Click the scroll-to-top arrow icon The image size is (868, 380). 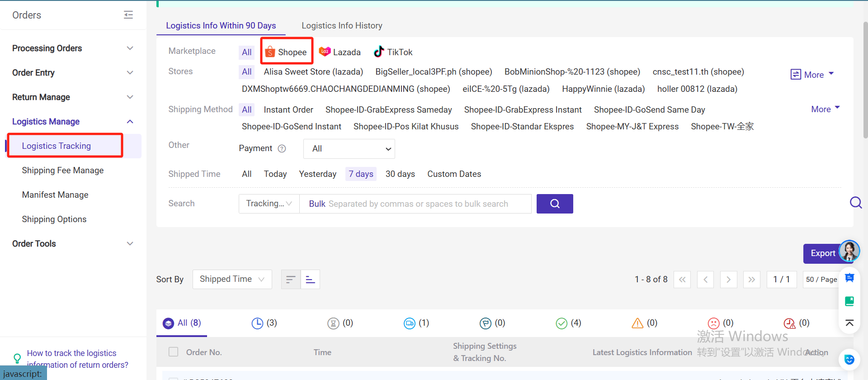click(x=849, y=323)
